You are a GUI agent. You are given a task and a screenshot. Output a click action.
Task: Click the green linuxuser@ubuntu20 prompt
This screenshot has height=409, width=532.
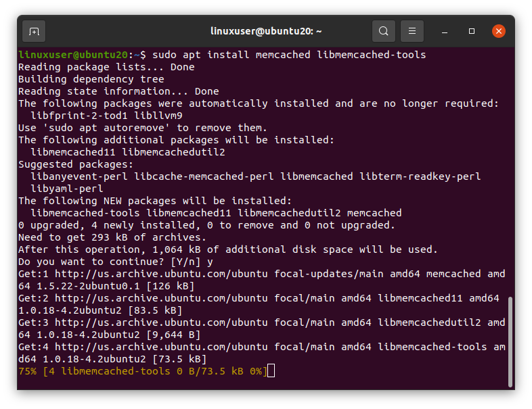[x=73, y=55]
